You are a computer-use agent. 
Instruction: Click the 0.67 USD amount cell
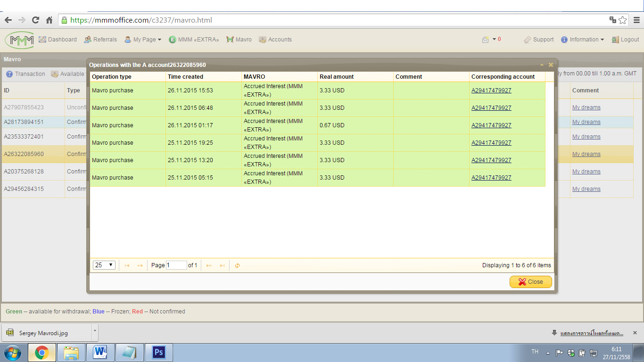pyautogui.click(x=355, y=125)
